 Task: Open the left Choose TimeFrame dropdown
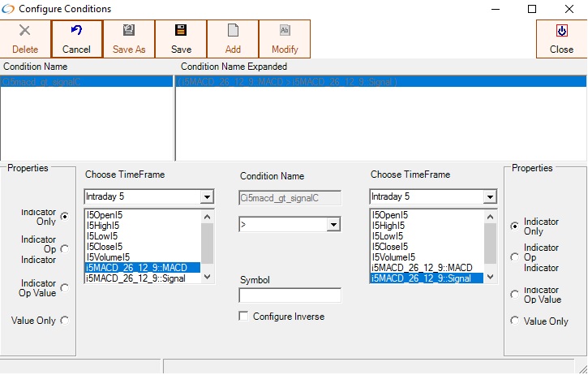click(207, 197)
